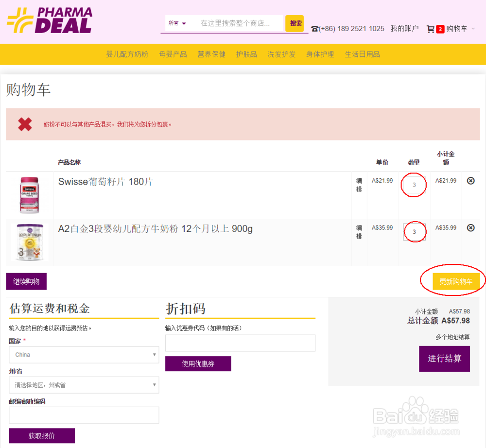Click the 多个地址结算 multi-address checkout link
The height and width of the screenshot is (448, 486).
click(x=452, y=337)
